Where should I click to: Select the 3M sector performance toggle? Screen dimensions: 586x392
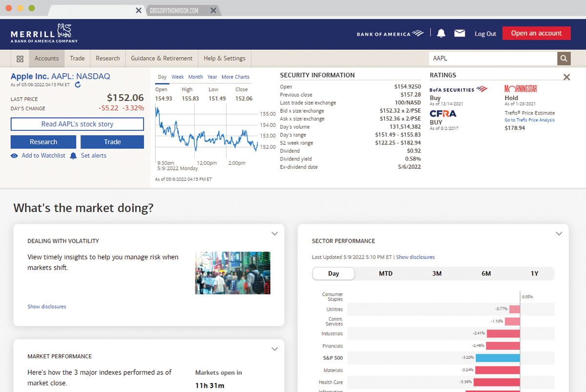(437, 273)
